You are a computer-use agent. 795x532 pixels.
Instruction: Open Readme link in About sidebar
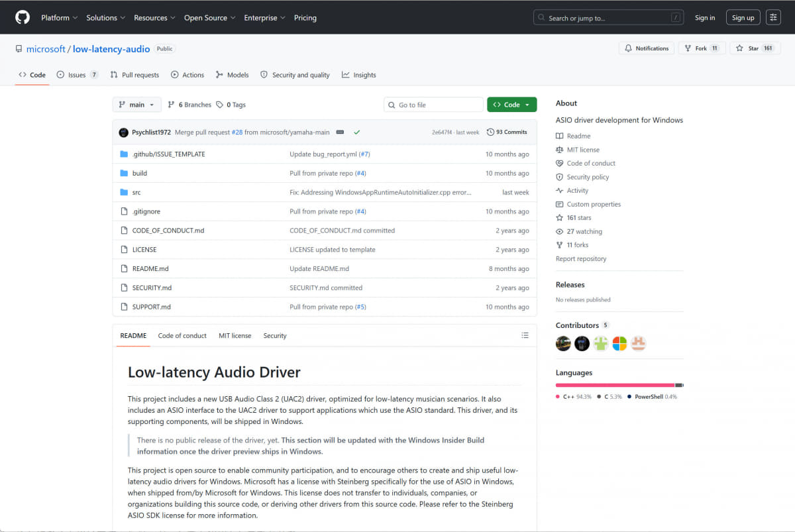(x=573, y=136)
